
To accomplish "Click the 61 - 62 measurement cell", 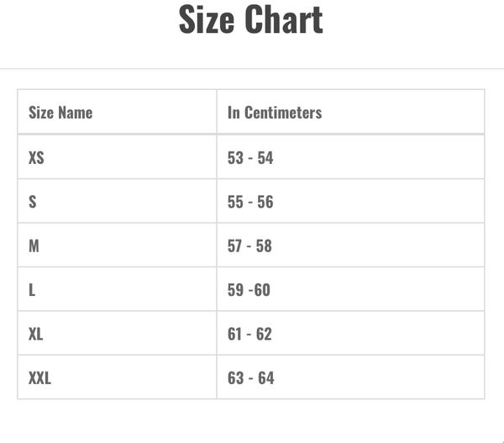I will (249, 334).
